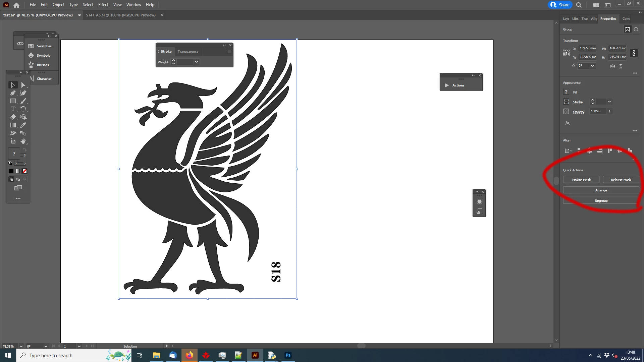This screenshot has height=362, width=644.
Task: Open the rotation angle dropdown in Transform
Action: click(593, 66)
